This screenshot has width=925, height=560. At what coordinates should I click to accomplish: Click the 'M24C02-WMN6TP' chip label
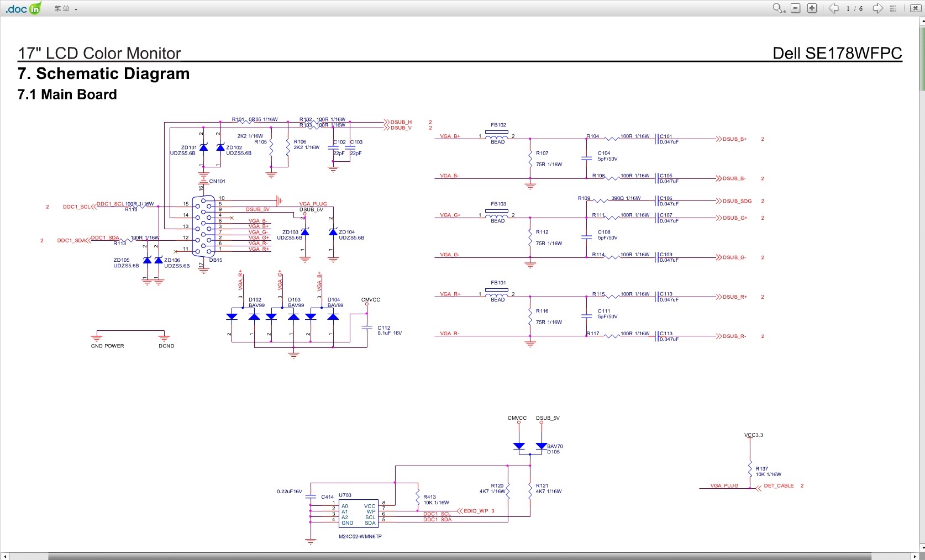(x=360, y=536)
